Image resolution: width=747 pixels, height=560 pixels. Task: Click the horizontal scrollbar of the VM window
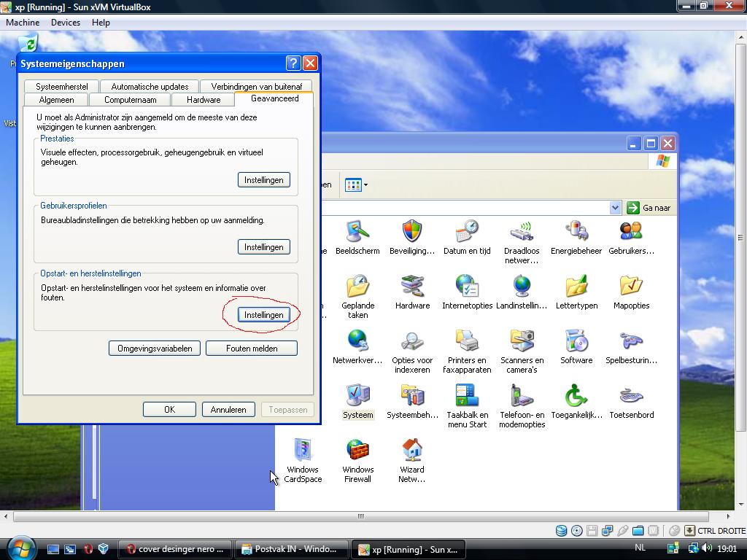click(360, 517)
